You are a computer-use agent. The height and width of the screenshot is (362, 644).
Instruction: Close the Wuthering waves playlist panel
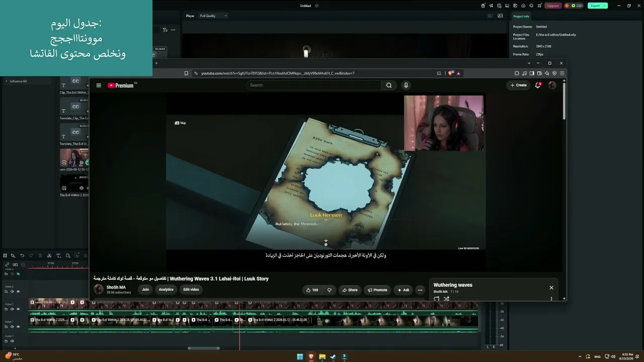551,288
